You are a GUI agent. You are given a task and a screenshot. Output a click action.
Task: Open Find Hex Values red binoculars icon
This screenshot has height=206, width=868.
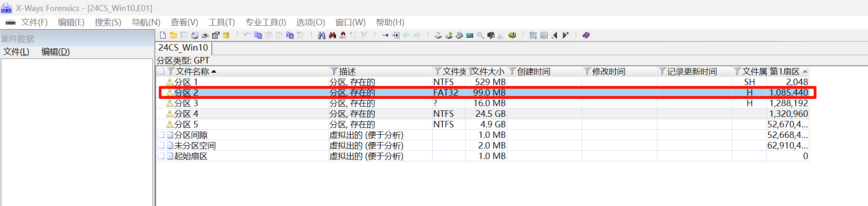(332, 35)
